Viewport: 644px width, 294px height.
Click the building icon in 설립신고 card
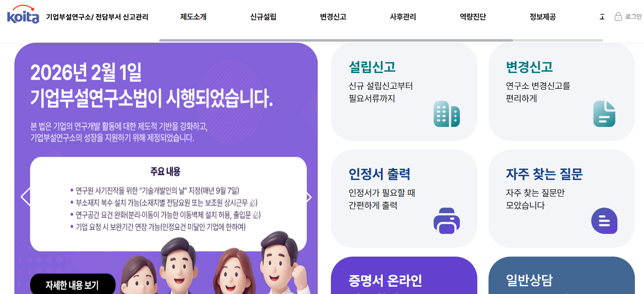[447, 114]
